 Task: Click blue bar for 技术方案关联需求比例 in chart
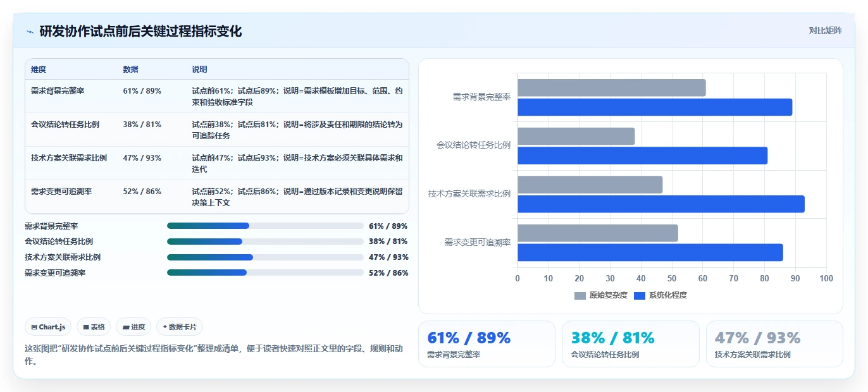click(x=661, y=204)
